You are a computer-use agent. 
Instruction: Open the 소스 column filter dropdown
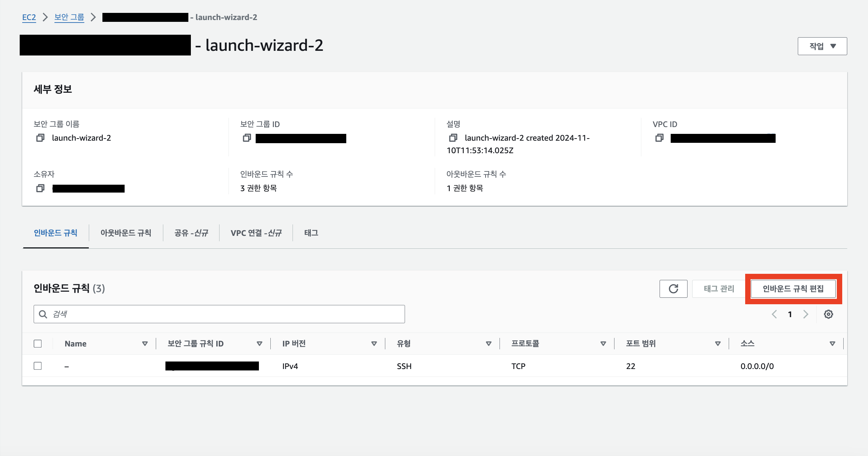pos(832,343)
